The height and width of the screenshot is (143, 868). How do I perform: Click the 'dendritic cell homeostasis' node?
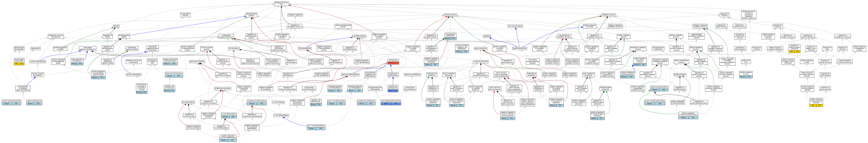169,88
